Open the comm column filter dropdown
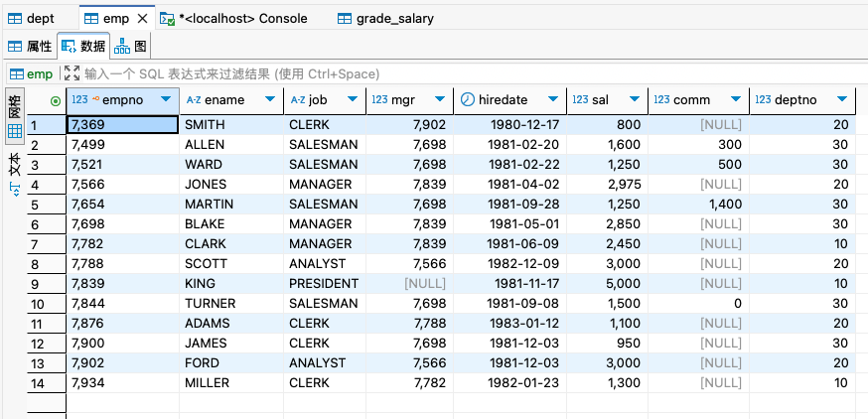 tap(735, 99)
